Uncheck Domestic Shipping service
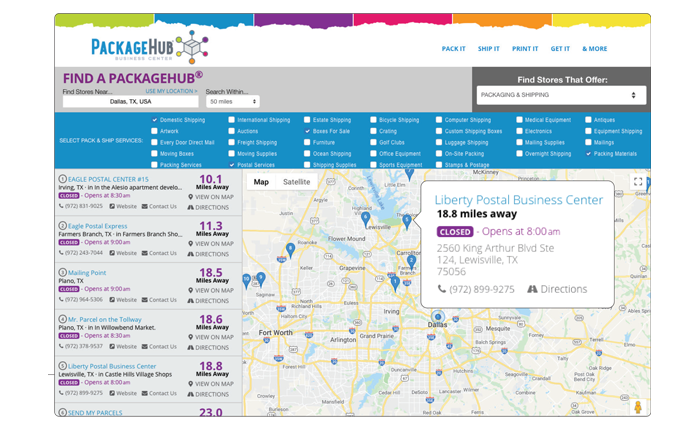 click(154, 120)
